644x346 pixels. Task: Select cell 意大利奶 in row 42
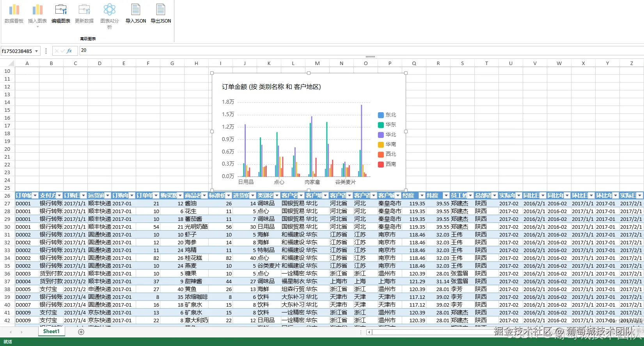pyautogui.click(x=196, y=320)
